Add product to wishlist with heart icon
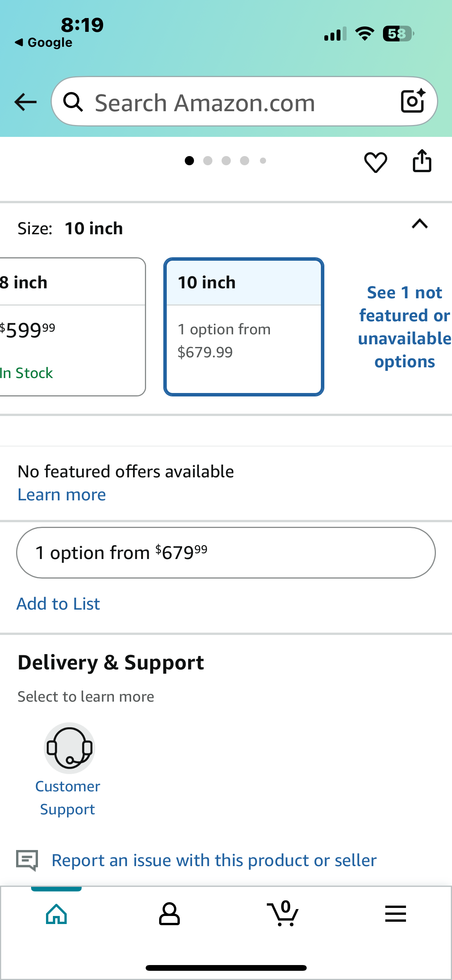 point(375,162)
